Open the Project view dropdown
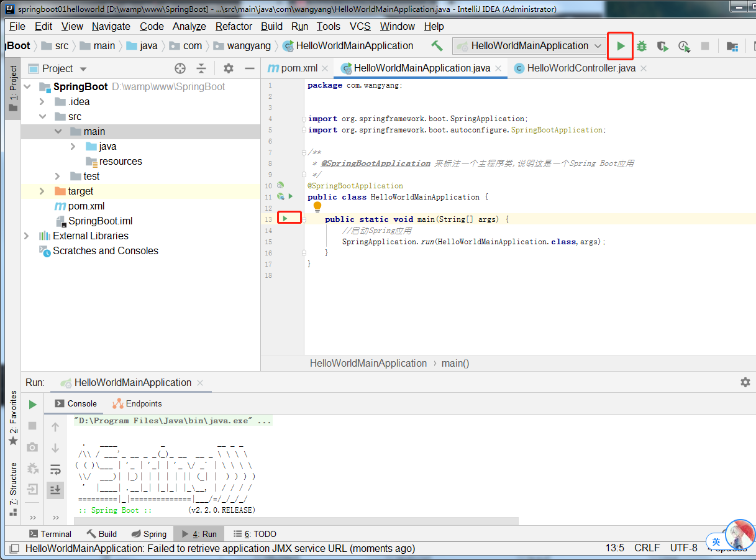The height and width of the screenshot is (560, 756). click(83, 69)
